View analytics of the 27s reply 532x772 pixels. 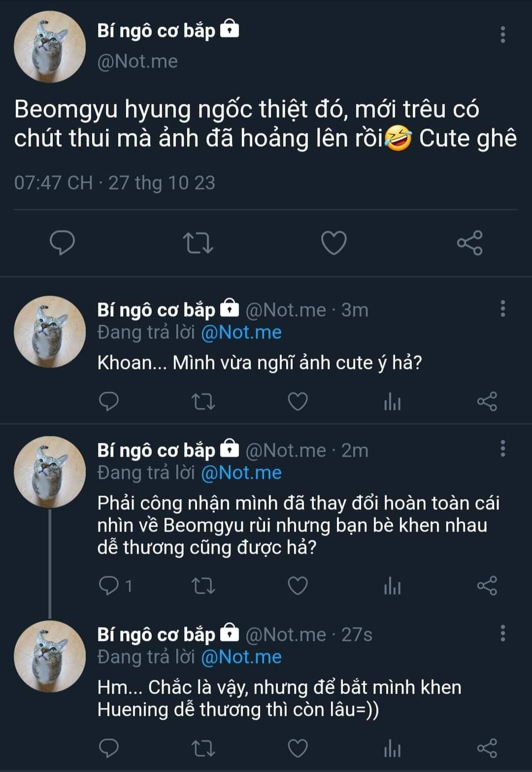pyautogui.click(x=392, y=748)
